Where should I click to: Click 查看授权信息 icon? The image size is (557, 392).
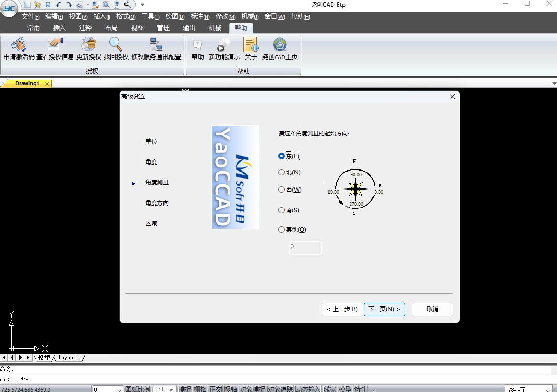[55, 45]
